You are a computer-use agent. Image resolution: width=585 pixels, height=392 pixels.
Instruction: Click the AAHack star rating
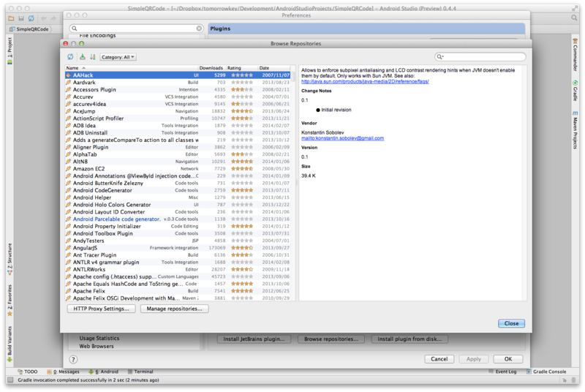click(x=242, y=75)
